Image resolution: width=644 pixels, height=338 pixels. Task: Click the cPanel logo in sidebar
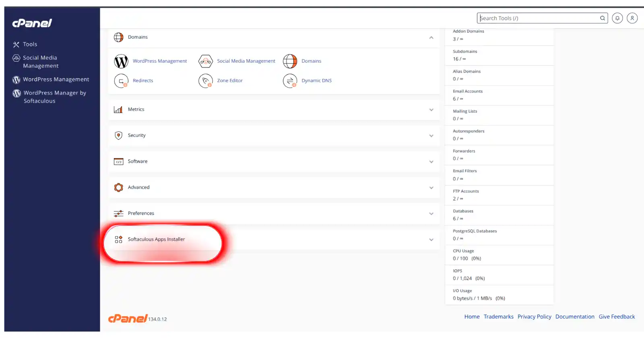[x=32, y=23]
